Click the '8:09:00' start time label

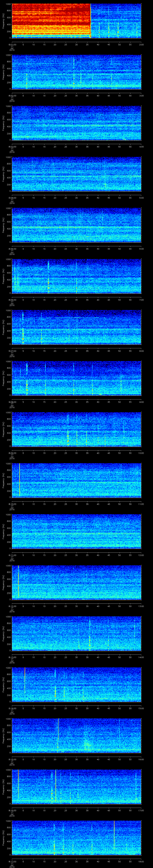[x=12, y=453]
